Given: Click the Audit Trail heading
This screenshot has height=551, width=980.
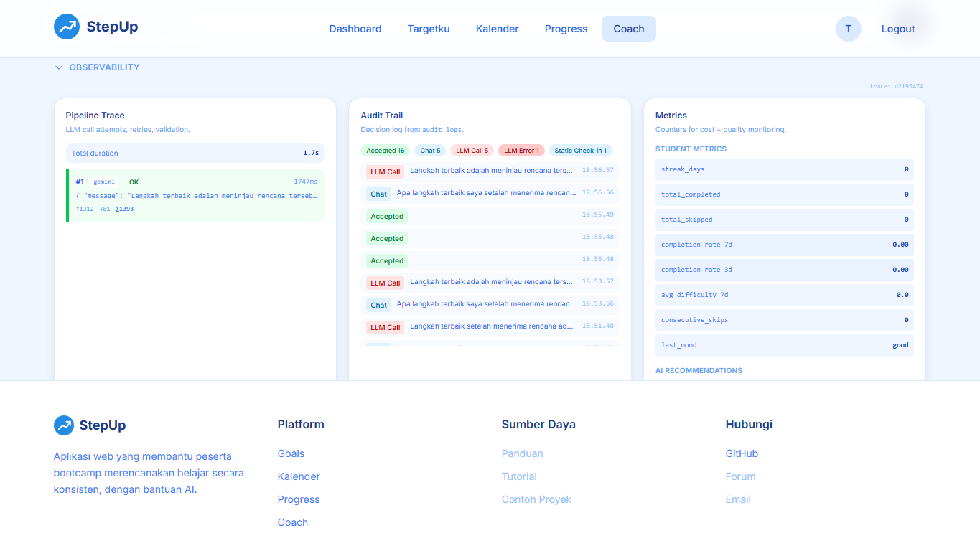Looking at the screenshot, I should click(382, 116).
